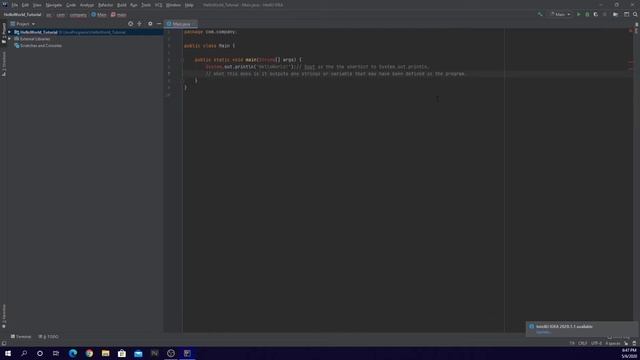Open the Refactor menu

[105, 5]
